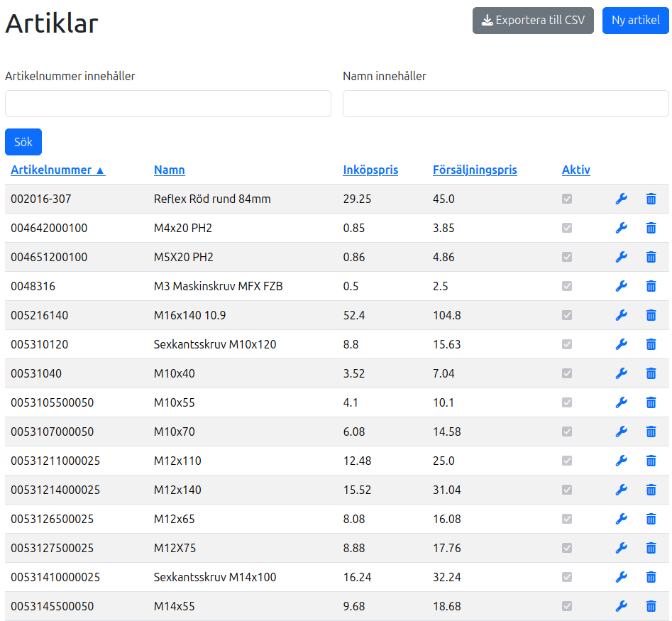Viewport: 672px width, 621px height.
Task: Delete article M4x20 PH2 using trash icon
Action: click(651, 228)
